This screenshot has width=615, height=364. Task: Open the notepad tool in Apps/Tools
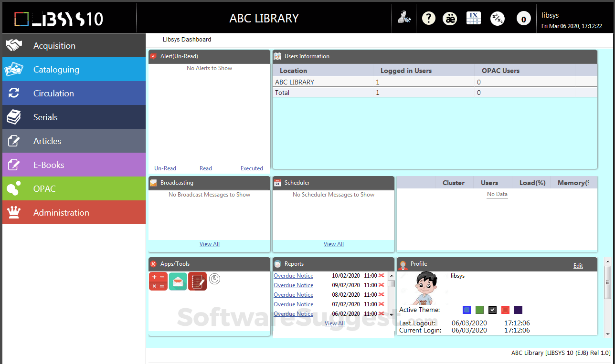tap(197, 281)
